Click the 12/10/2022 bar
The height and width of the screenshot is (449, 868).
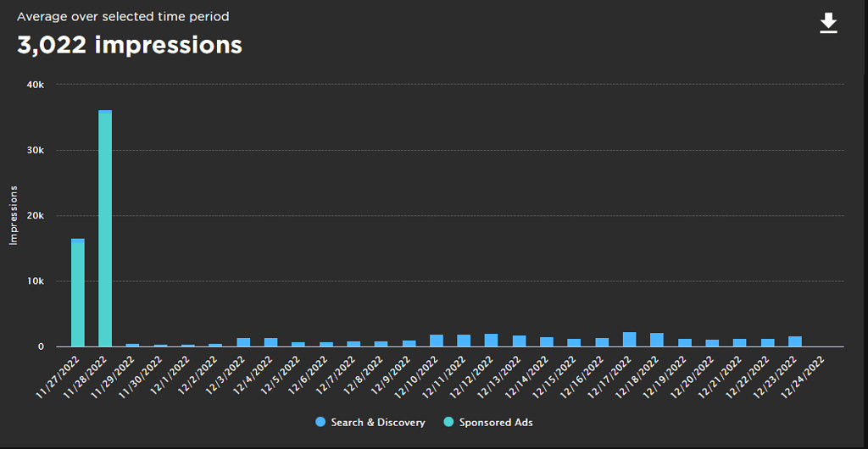click(436, 340)
